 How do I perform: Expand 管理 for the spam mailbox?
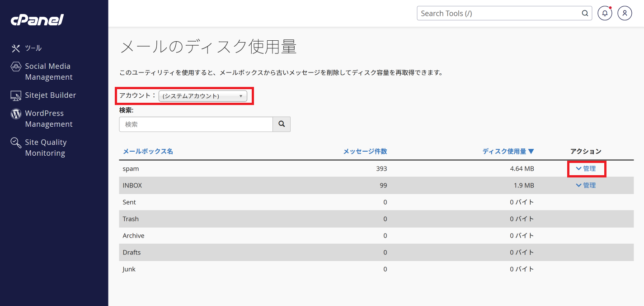[586, 168]
